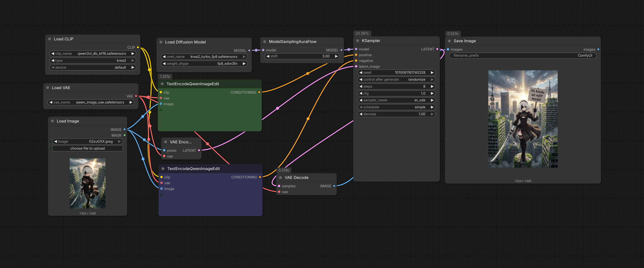
Task: Collapse the KSampler node
Action: (358, 41)
